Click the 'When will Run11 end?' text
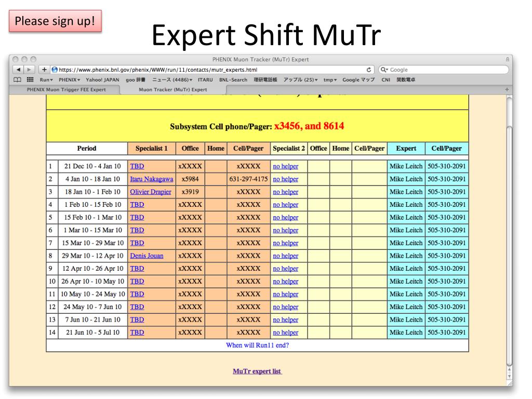 pos(258,345)
